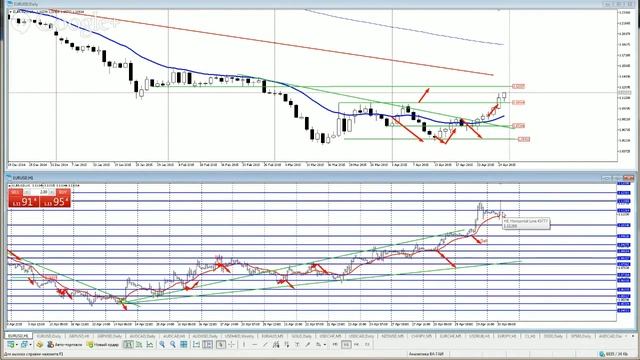Image resolution: width=640 pixels, height=360 pixels.
Task: Switch to the M5 timeframe
Action: [335, 344]
